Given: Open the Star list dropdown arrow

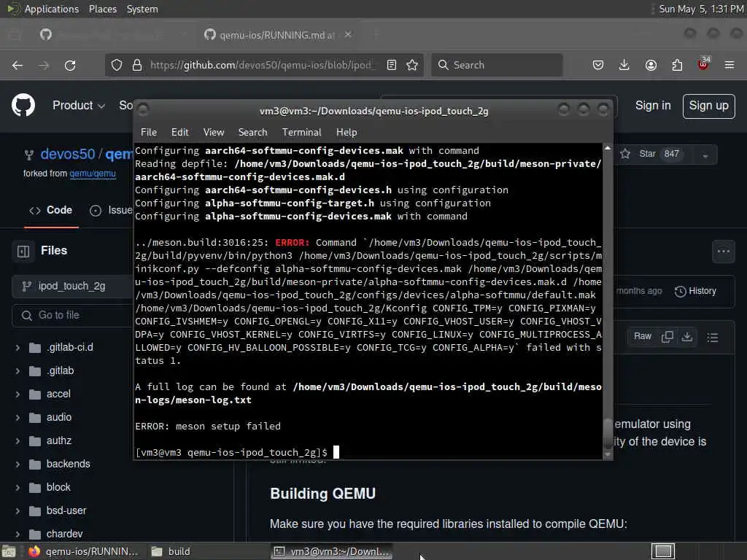Looking at the screenshot, I should coord(705,155).
